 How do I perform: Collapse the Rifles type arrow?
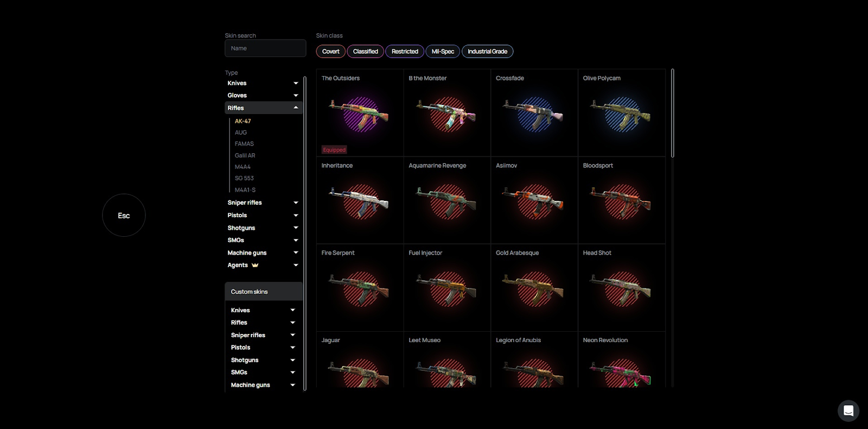(296, 108)
